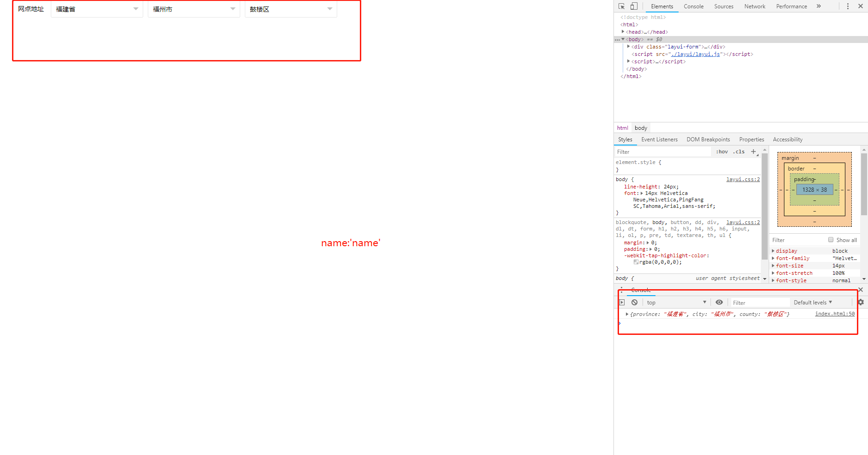
Task: Switch to the Network tab
Action: 754,6
